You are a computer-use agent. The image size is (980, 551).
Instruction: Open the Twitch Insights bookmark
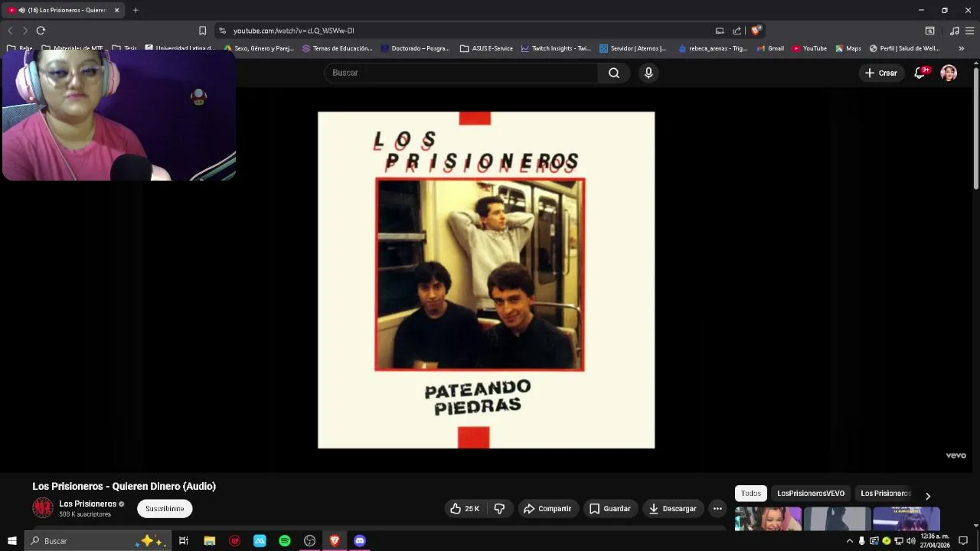point(556,48)
